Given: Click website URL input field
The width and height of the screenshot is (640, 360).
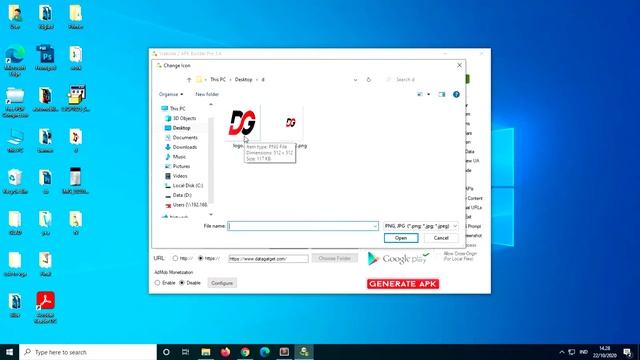Looking at the screenshot, I should click(268, 258).
